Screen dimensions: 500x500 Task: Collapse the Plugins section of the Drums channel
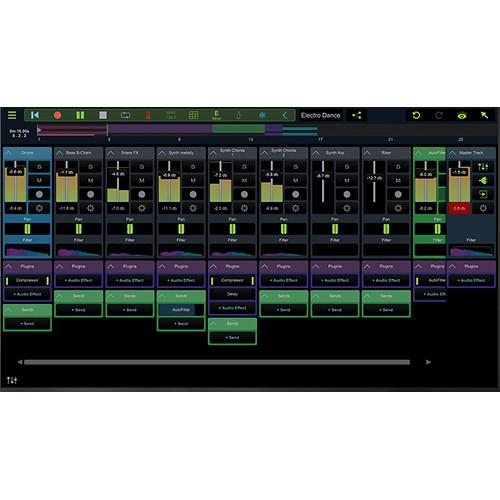(9, 267)
